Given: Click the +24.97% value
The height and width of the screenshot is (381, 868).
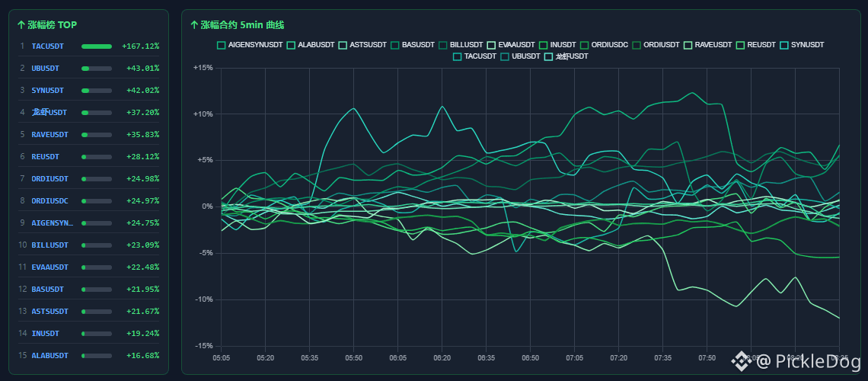Looking at the screenshot, I should pyautogui.click(x=143, y=200).
